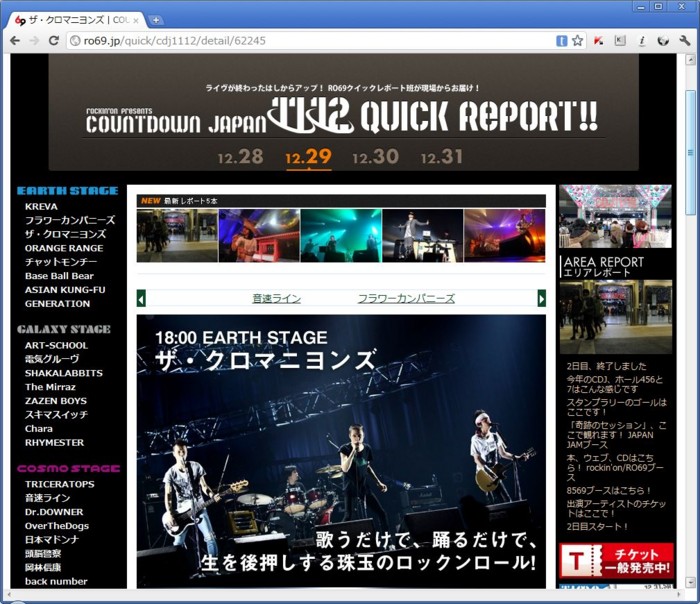
Task: Select the 12.29 date tab
Action: point(308,157)
